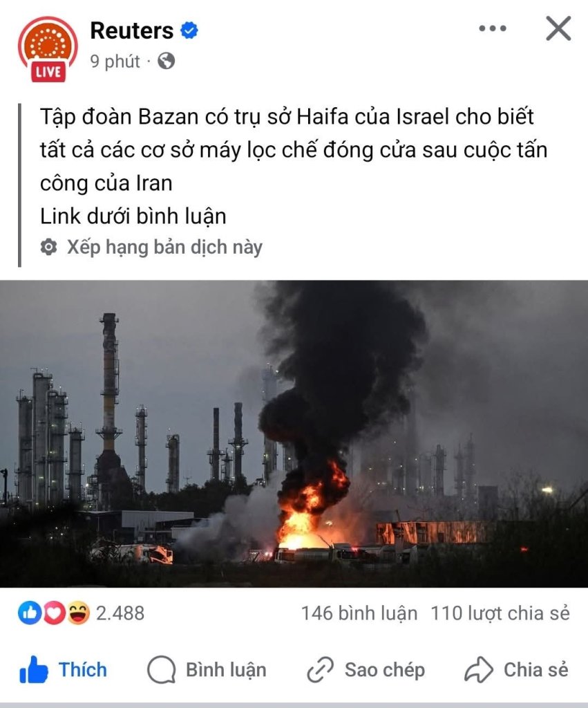The height and width of the screenshot is (708, 588).
Task: Open the 146 bình luận comments list
Action: (x=359, y=613)
